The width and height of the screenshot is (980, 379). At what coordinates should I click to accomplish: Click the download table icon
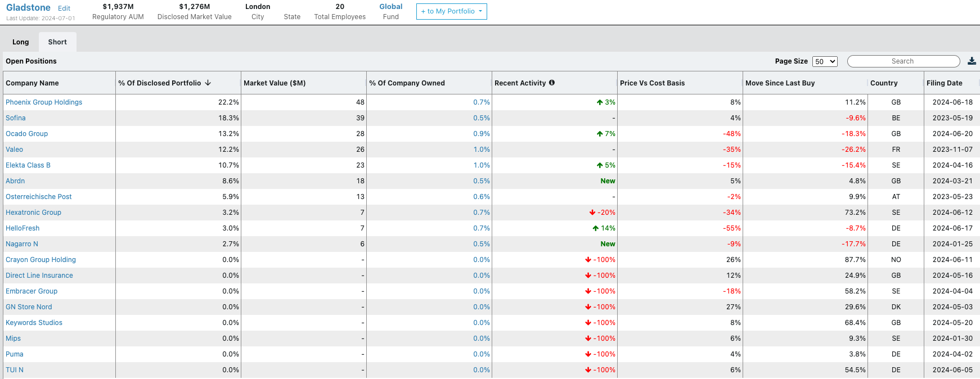(x=972, y=61)
